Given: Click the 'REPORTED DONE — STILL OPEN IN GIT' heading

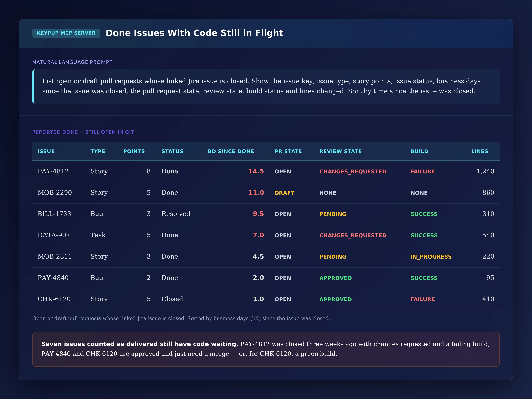Looking at the screenshot, I should click(83, 132).
